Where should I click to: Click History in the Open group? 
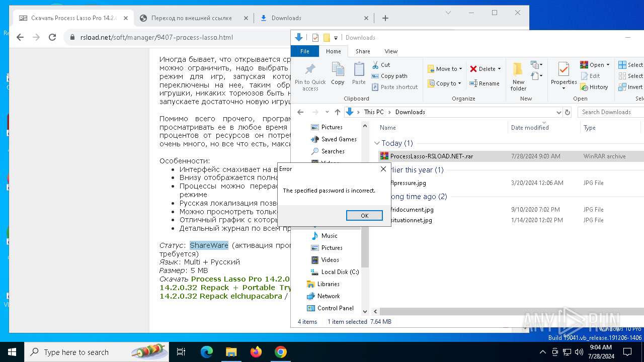pyautogui.click(x=594, y=87)
